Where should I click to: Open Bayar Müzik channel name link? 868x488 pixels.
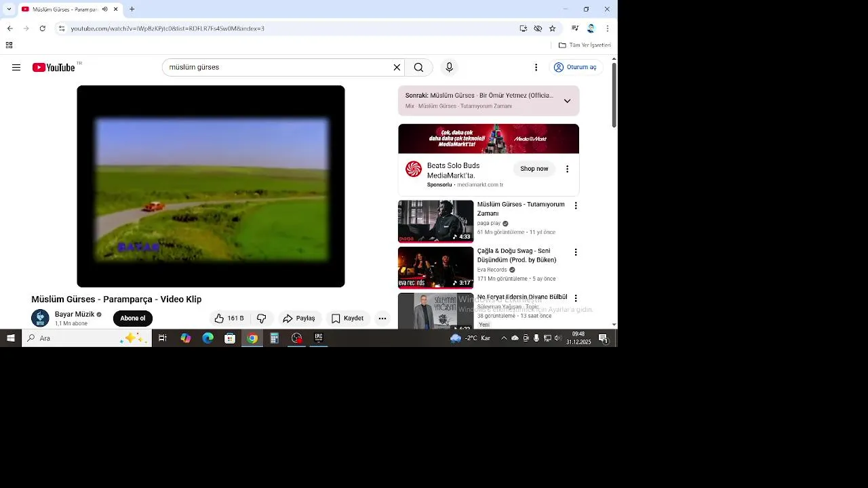(x=75, y=314)
